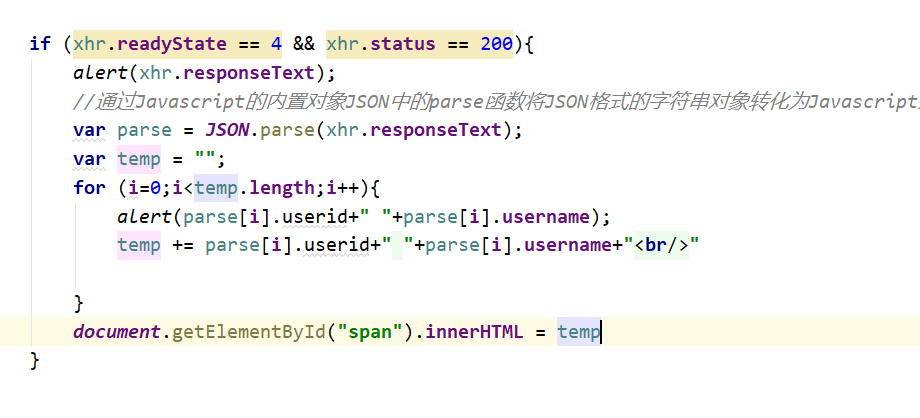The height and width of the screenshot is (418, 920).
Task: Click the "span" string argument
Action: [x=370, y=332]
